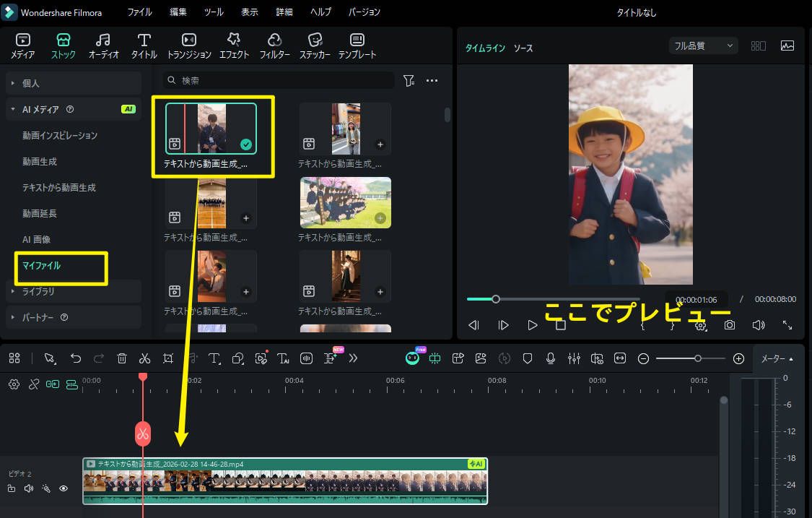Select the ステッカー panel
This screenshot has width=812, height=518.
(315, 45)
